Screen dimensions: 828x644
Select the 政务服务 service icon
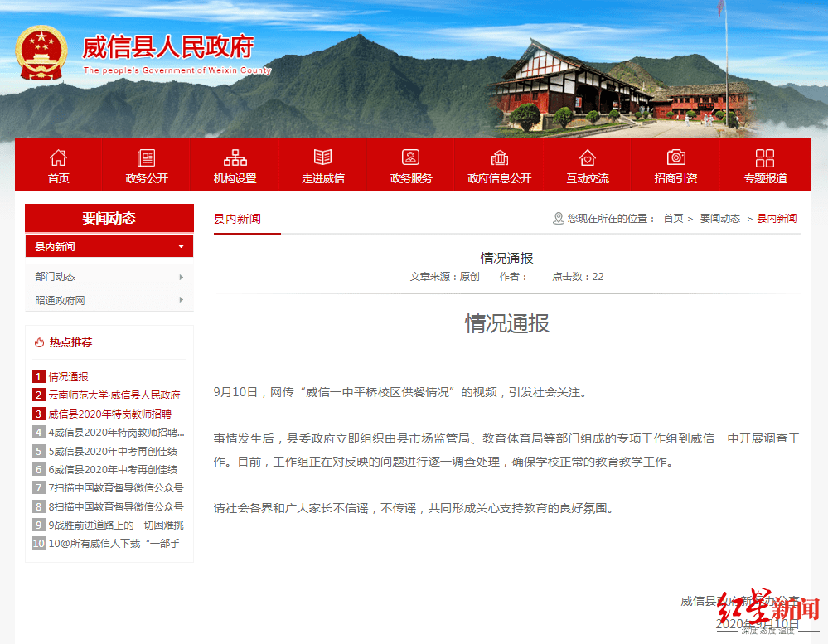[410, 157]
